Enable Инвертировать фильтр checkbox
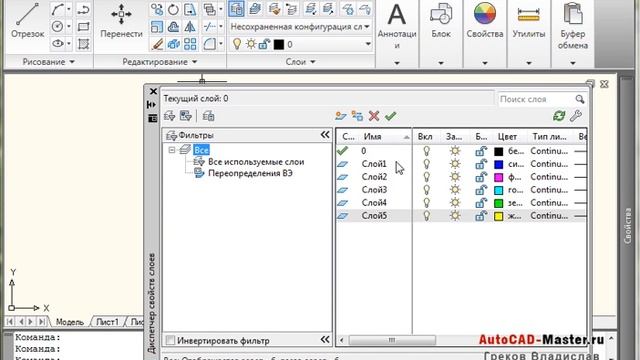Screen dimensions: 640x360 170,340
